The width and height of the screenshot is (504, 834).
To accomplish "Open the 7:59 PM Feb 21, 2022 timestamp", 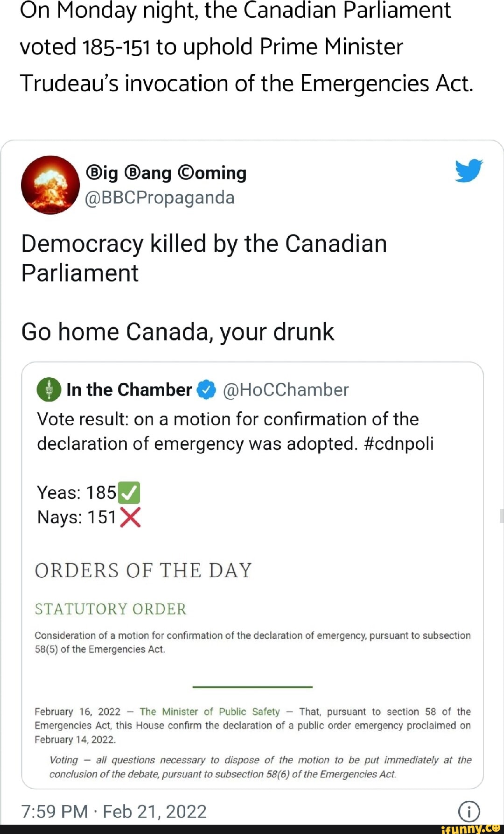I will 114,812.
